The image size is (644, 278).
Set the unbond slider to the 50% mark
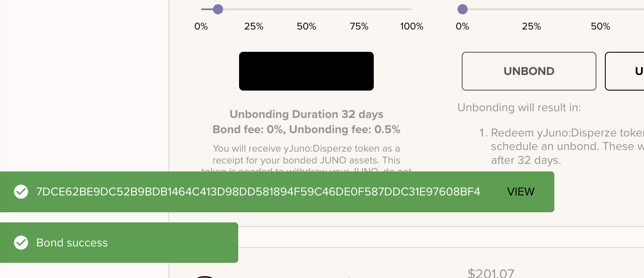[600, 9]
